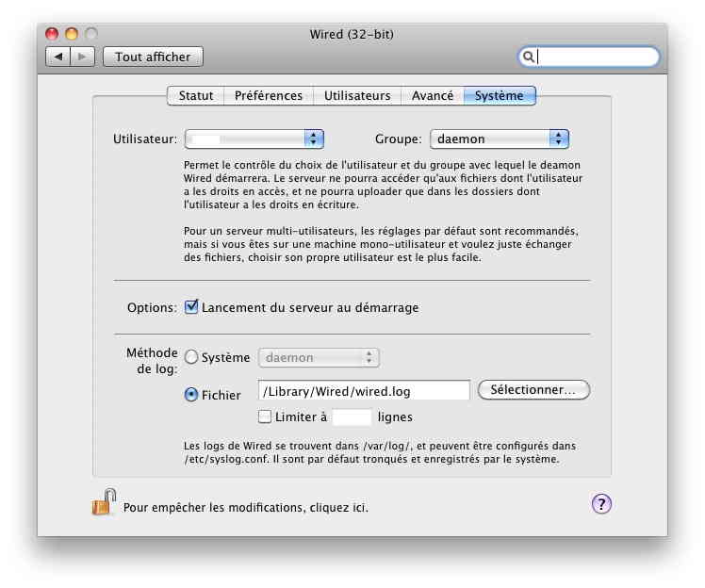Uncheck Lancement du serveur au démarrage
Image resolution: width=705 pixels, height=588 pixels.
click(191, 307)
